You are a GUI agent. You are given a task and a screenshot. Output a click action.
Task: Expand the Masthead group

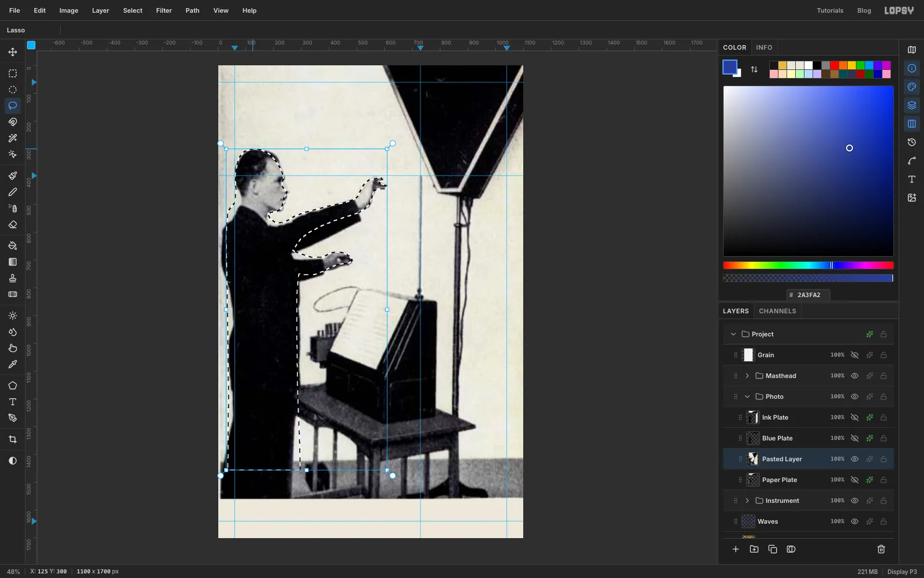tap(747, 376)
